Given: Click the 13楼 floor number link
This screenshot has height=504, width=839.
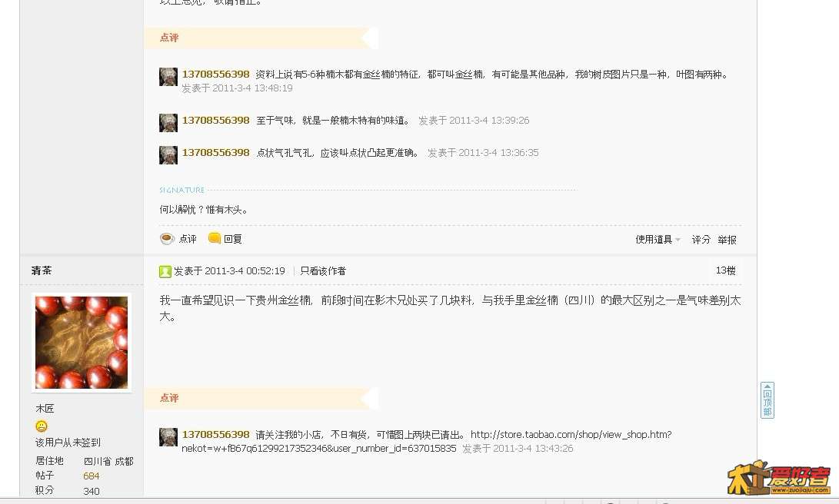Looking at the screenshot, I should click(x=725, y=270).
